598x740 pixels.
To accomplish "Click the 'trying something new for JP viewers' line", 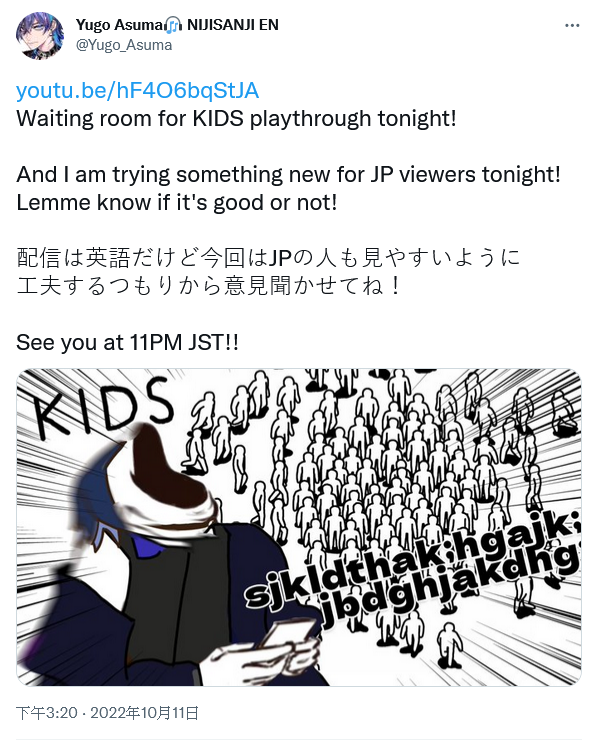I will [x=289, y=175].
